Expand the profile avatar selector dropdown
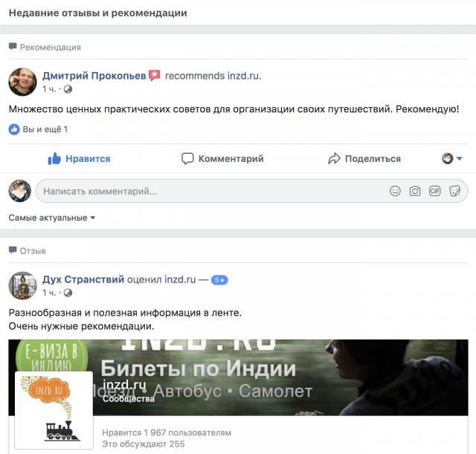The image size is (476, 454). click(451, 158)
